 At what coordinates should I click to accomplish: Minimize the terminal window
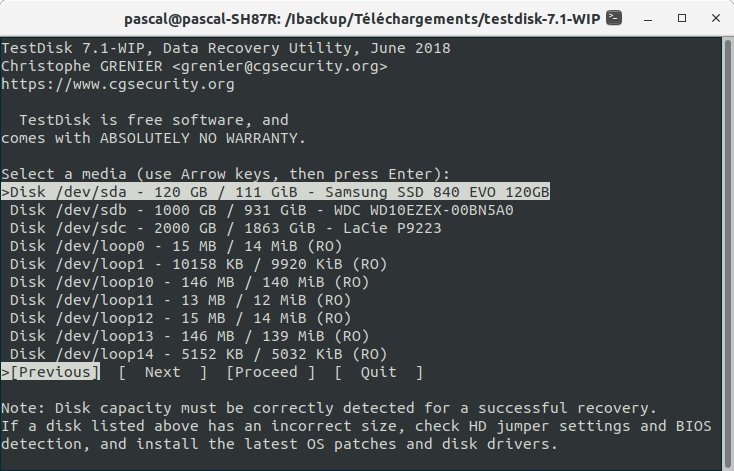pos(648,19)
